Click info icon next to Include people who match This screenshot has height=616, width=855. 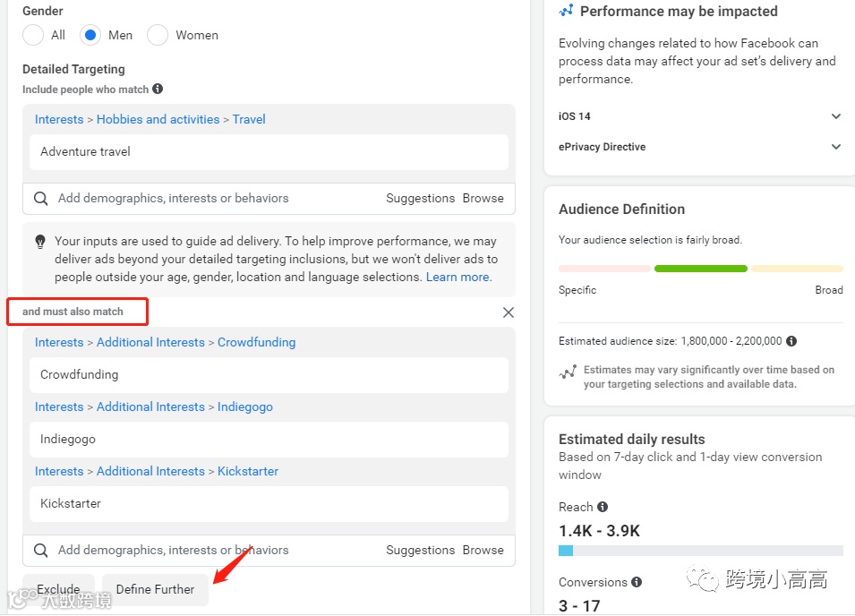point(158,89)
